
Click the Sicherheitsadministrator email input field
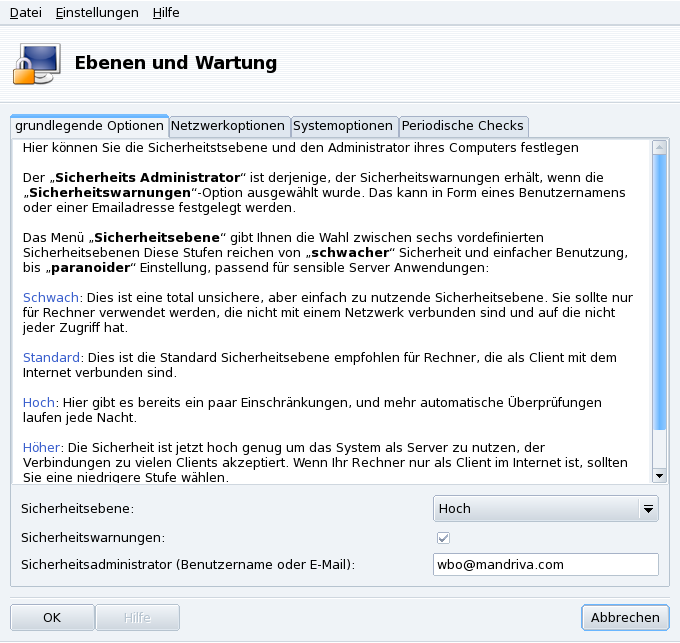coord(546,565)
